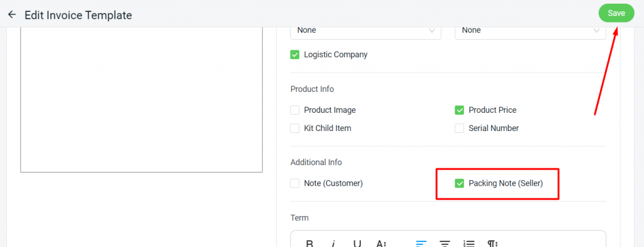Expand the right None dropdown
The width and height of the screenshot is (644, 247).
pyautogui.click(x=530, y=32)
